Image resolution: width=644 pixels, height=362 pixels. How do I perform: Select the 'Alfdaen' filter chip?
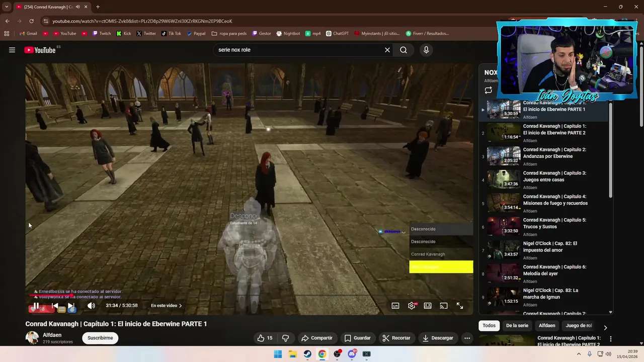547,326
